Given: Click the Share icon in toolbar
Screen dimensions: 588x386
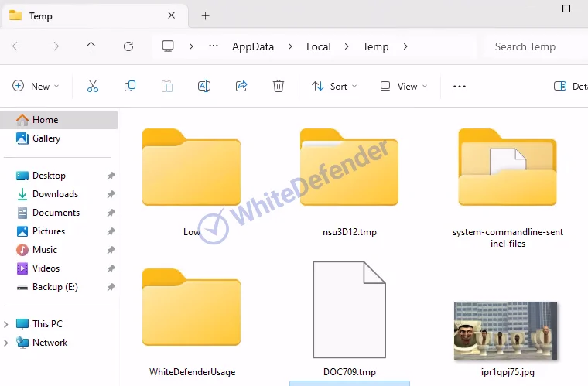Looking at the screenshot, I should coord(241,87).
